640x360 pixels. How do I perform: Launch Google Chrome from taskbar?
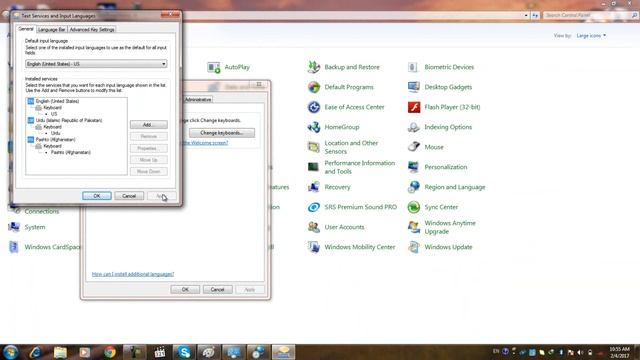(x=110, y=352)
